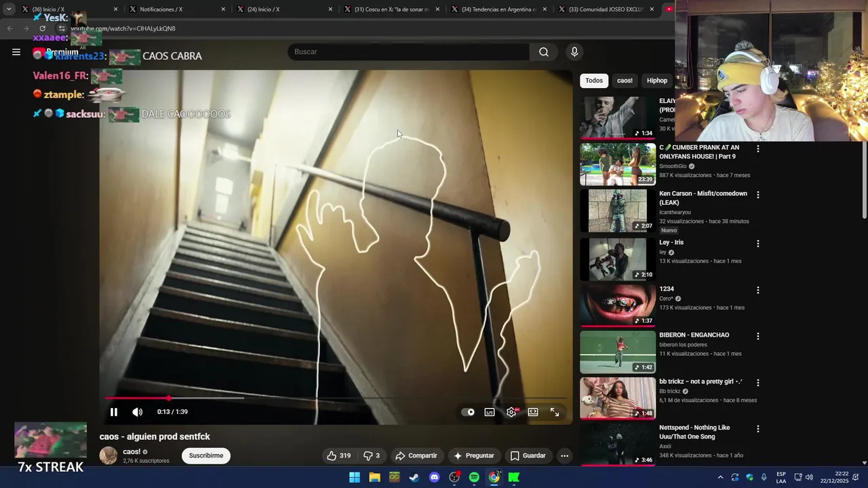Viewport: 868px width, 488px height.
Task: Click the tray microphone icon
Action: click(764, 477)
